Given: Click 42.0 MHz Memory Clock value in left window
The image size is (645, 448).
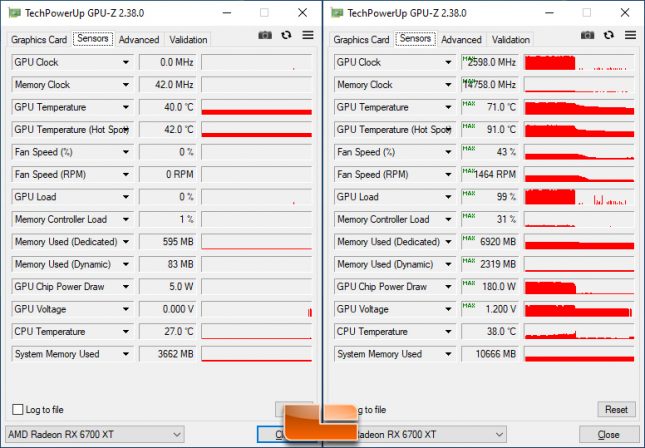Looking at the screenshot, I should (167, 85).
